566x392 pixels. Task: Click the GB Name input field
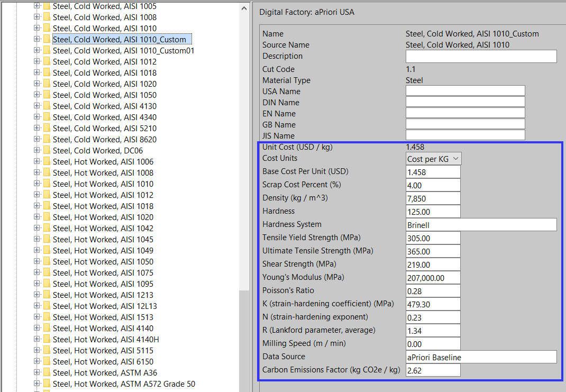pos(465,124)
